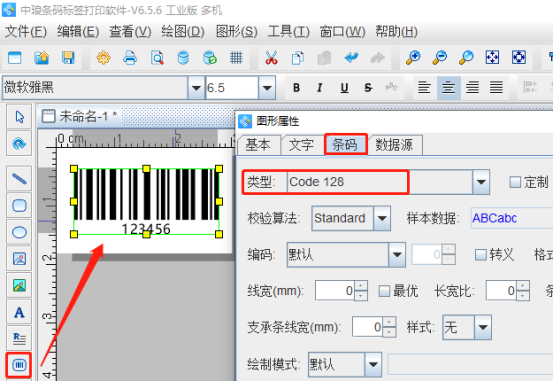554x381 pixels.
Task: Align text center
Action: (x=448, y=87)
